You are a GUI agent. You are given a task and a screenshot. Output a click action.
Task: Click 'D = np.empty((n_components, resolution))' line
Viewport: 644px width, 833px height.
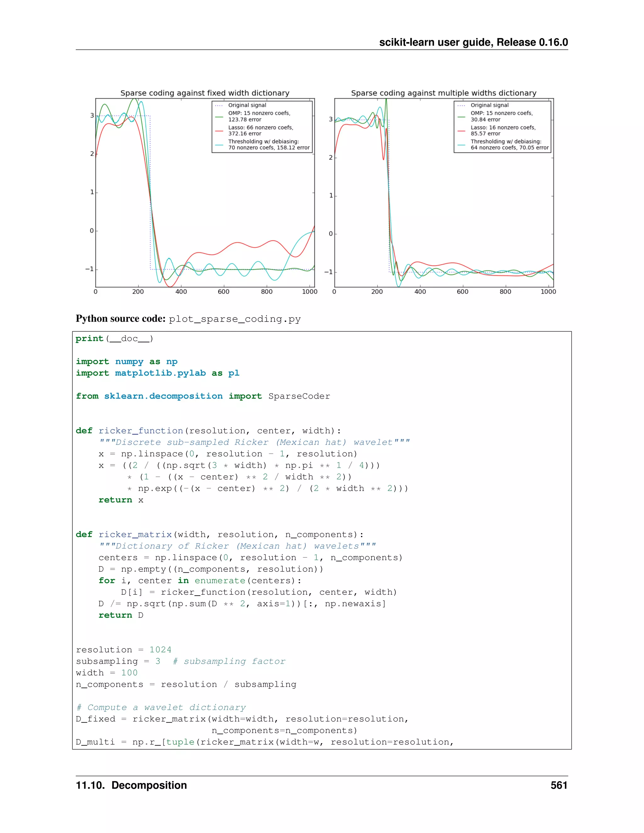(x=211, y=569)
